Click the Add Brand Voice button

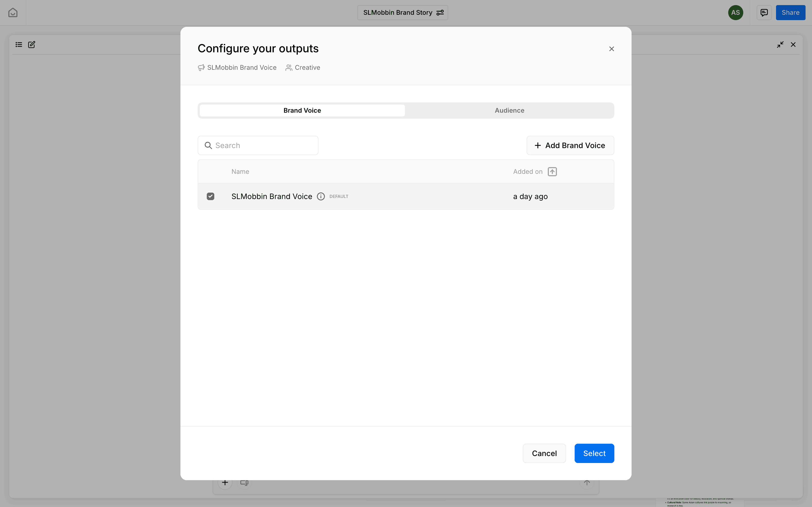point(570,145)
